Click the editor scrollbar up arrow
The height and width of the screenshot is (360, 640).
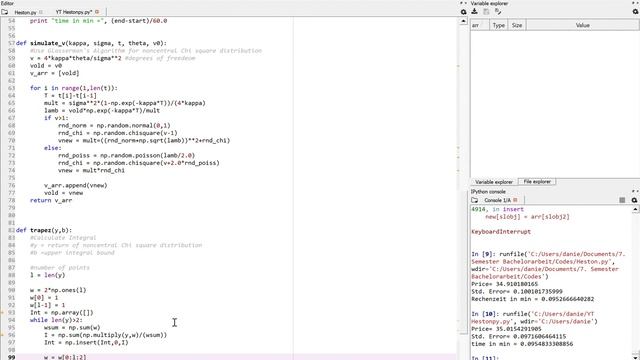(463, 21)
